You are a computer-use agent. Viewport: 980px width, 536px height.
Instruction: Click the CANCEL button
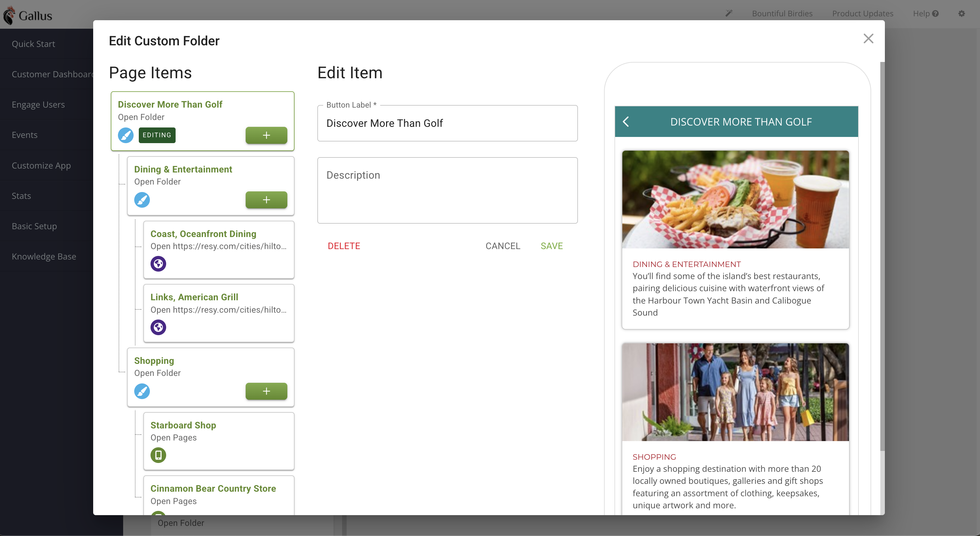(503, 246)
